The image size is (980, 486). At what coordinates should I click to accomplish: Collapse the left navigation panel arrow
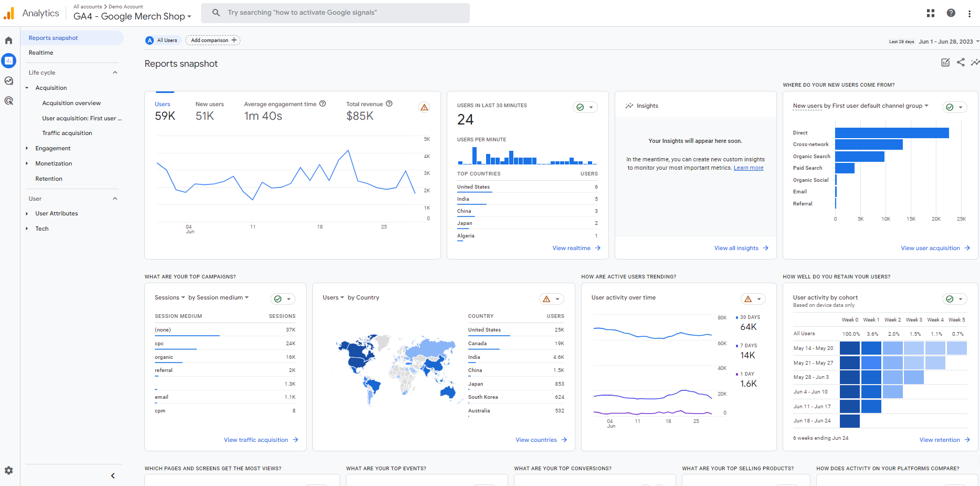point(113,475)
